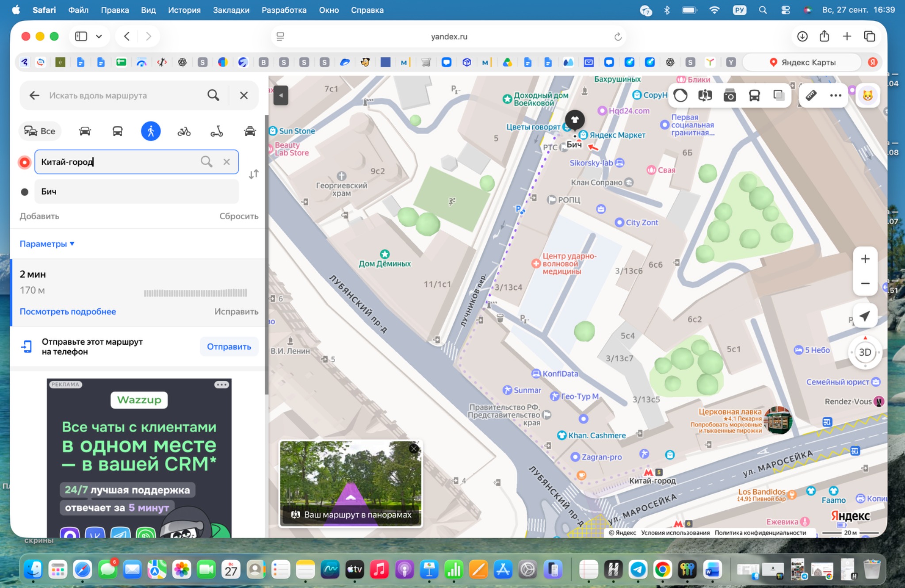Image resolution: width=905 pixels, height=588 pixels.
Task: Open the map photos layer
Action: click(729, 95)
